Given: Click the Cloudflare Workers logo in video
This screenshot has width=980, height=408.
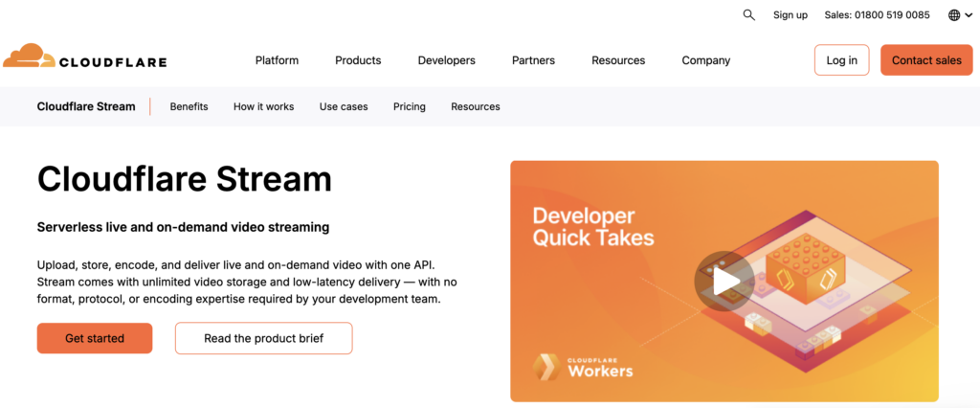Looking at the screenshot, I should (x=584, y=366).
